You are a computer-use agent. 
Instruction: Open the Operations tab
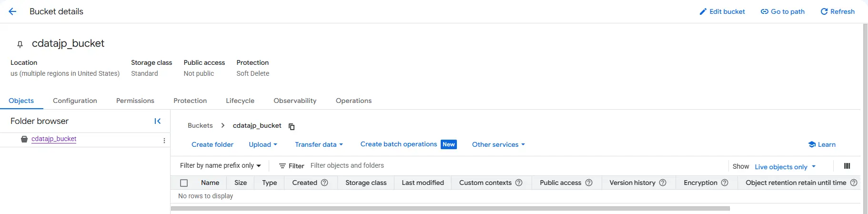[x=353, y=101]
